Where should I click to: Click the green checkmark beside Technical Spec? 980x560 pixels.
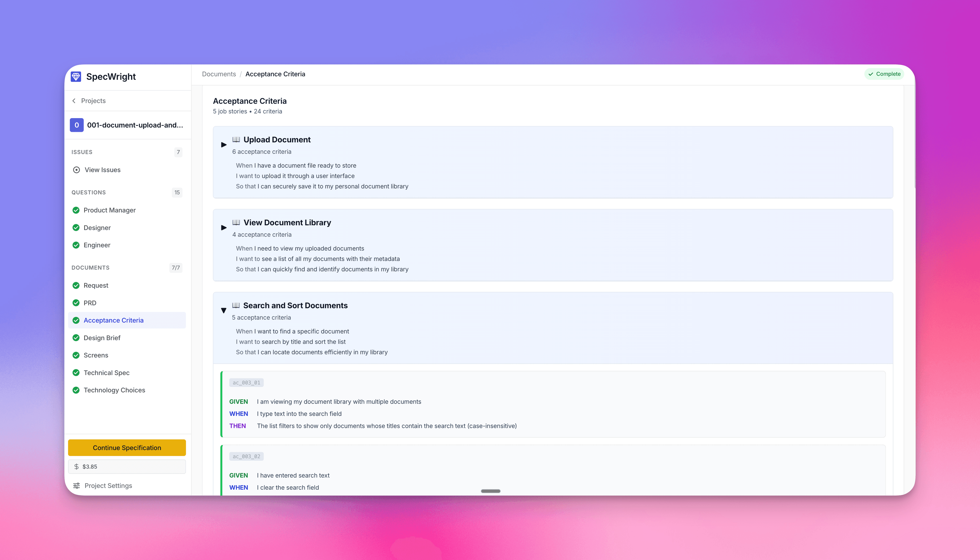[x=76, y=372]
